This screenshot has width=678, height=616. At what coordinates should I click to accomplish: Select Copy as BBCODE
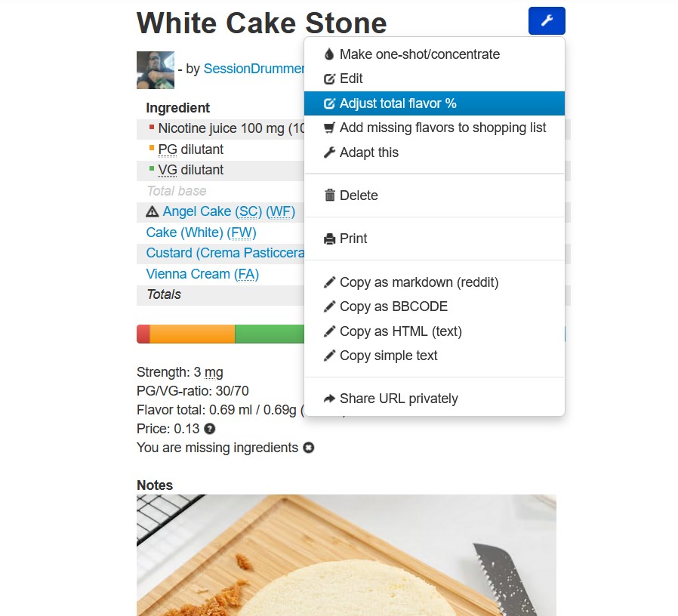(393, 306)
